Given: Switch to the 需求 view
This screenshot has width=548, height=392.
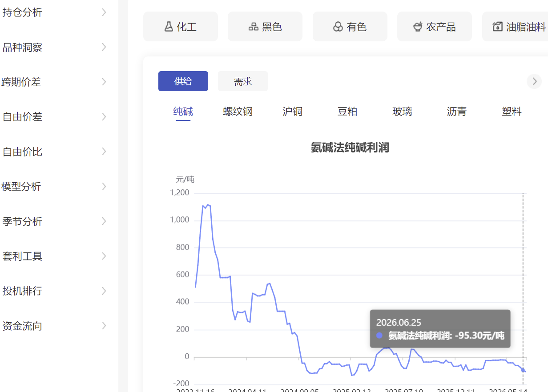Looking at the screenshot, I should click(x=243, y=81).
